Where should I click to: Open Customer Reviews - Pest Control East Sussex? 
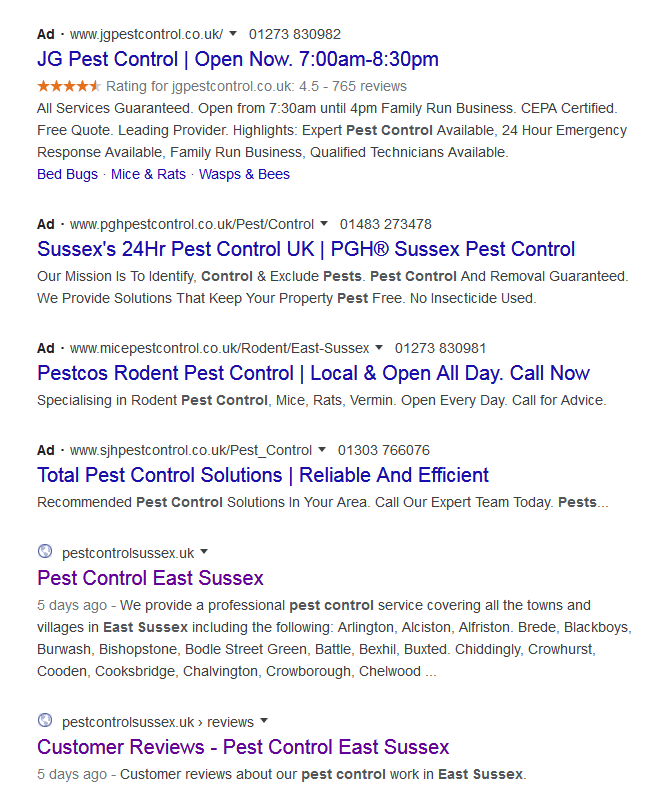[243, 747]
